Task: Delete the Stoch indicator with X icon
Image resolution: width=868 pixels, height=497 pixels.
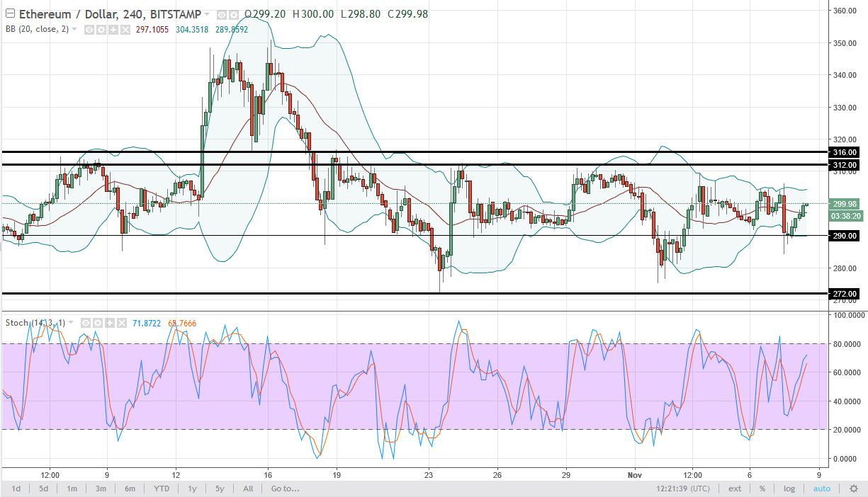Action: [122, 323]
